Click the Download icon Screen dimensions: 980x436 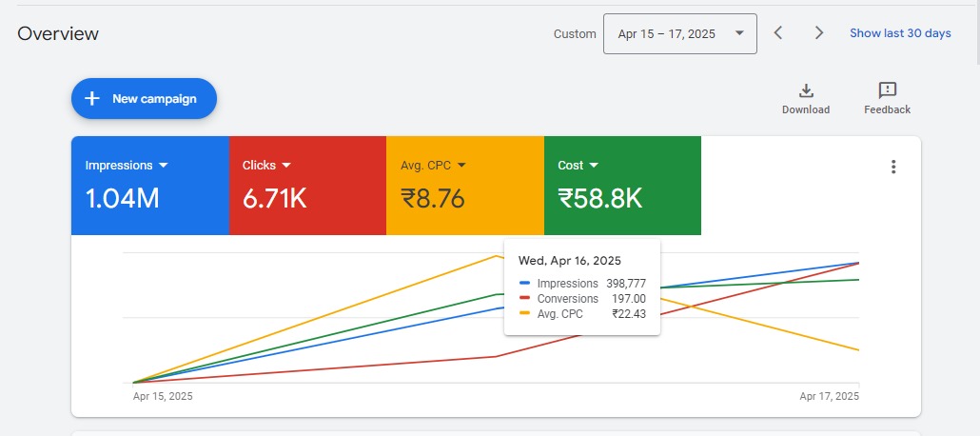click(x=806, y=91)
